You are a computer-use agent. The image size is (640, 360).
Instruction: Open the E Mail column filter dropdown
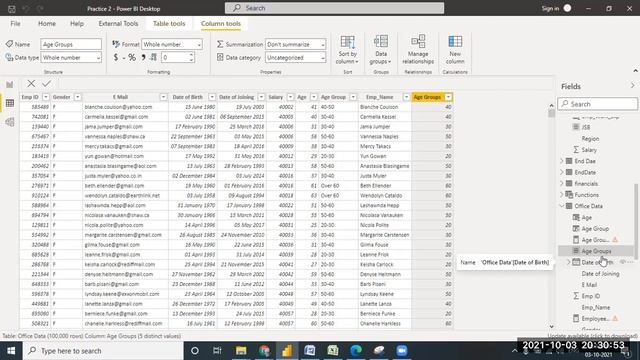pyautogui.click(x=163, y=97)
